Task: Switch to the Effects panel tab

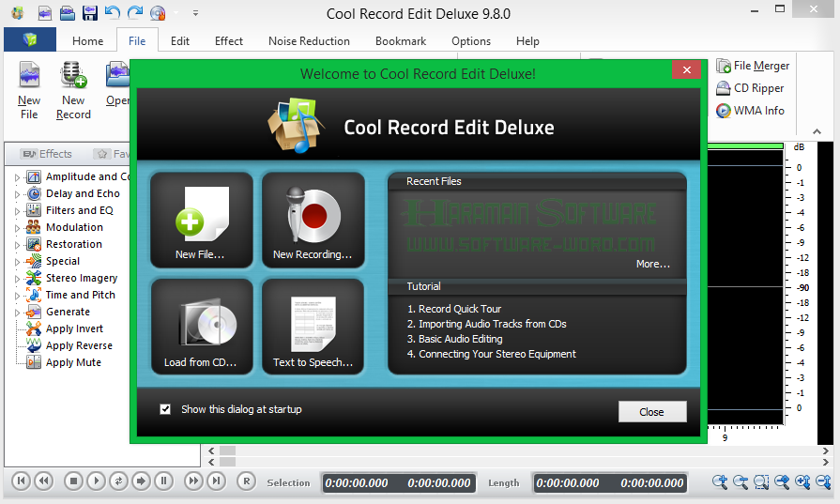Action: pos(47,154)
